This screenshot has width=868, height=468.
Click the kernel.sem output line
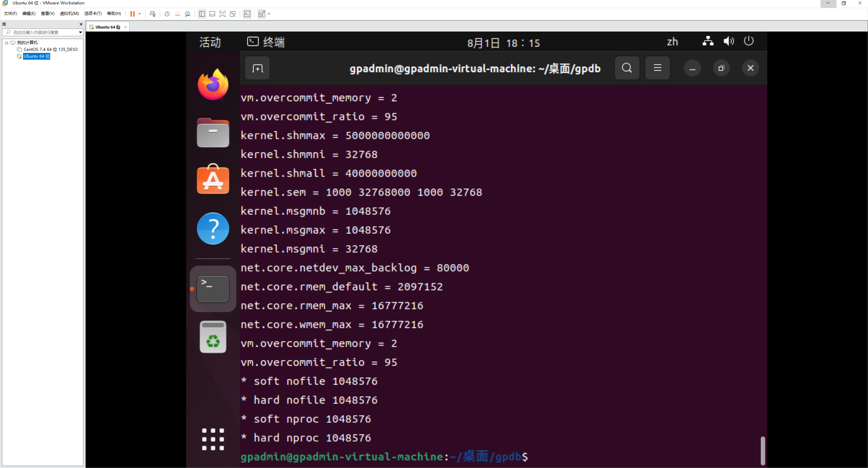click(x=361, y=192)
